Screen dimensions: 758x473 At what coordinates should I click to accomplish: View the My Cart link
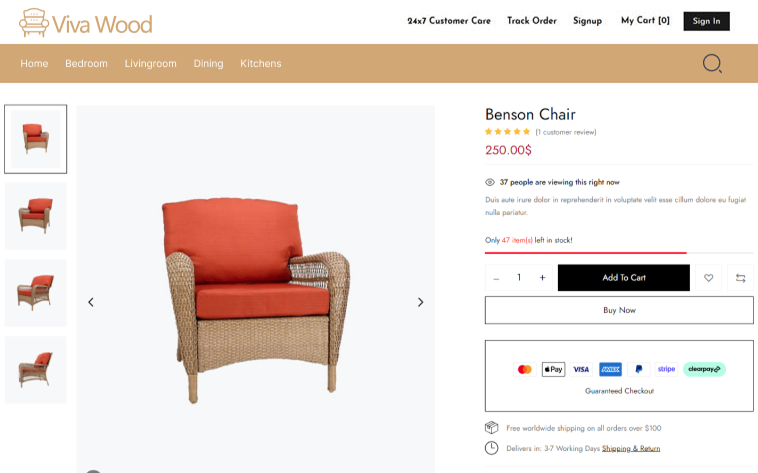(x=645, y=21)
